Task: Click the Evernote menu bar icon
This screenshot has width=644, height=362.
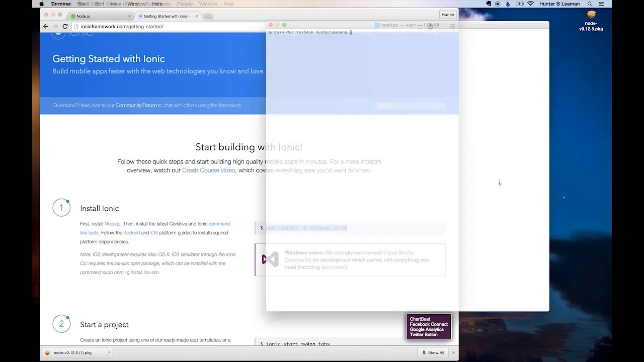Action: click(x=489, y=4)
